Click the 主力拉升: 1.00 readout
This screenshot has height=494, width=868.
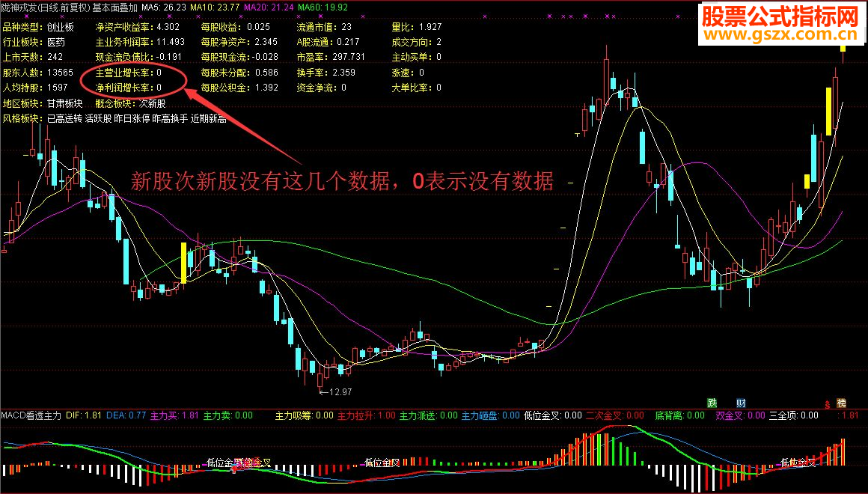pyautogui.click(x=367, y=415)
